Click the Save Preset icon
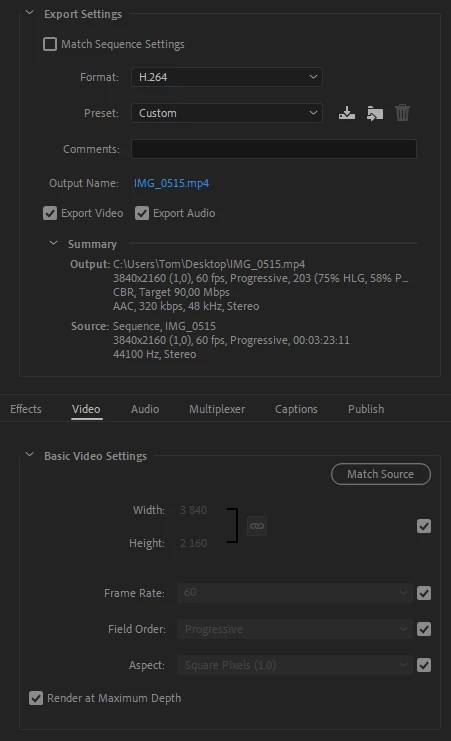 [347, 113]
